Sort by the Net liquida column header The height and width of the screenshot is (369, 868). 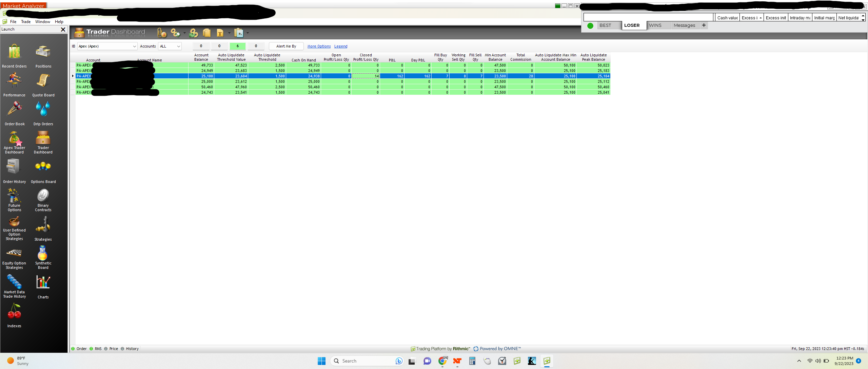coord(849,18)
